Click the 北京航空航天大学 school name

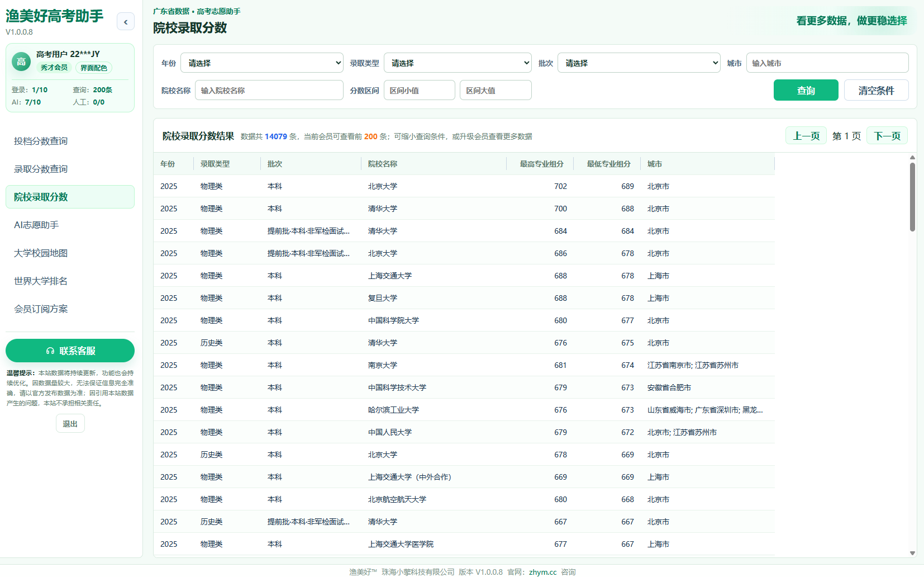tap(397, 499)
